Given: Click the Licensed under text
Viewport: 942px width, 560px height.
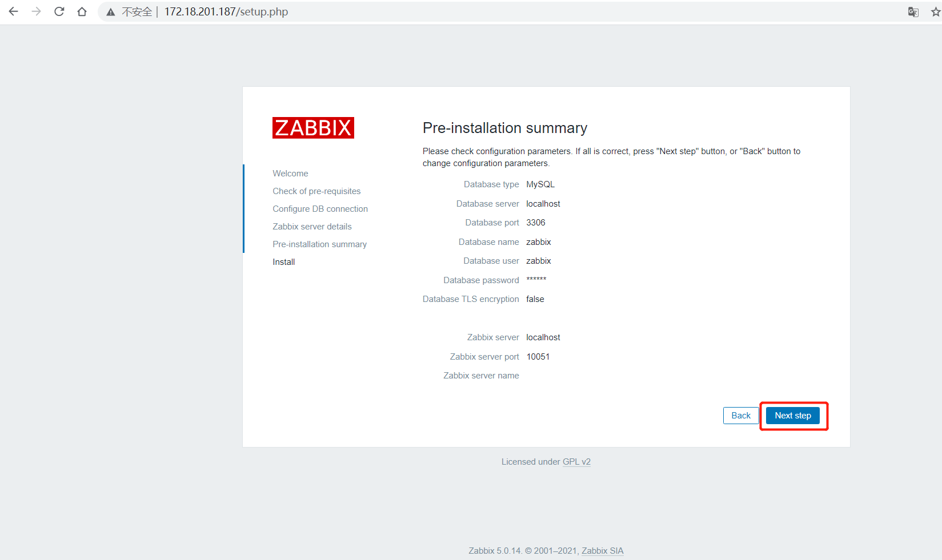Looking at the screenshot, I should [531, 462].
